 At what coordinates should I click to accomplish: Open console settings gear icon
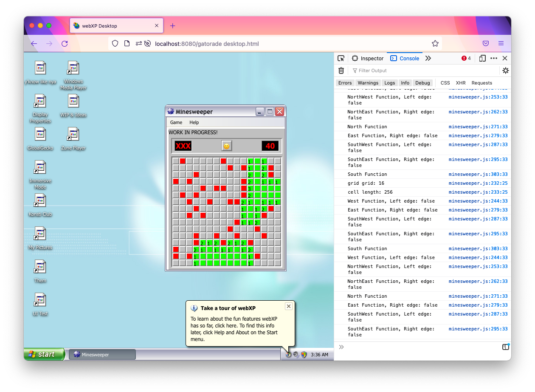coord(505,71)
